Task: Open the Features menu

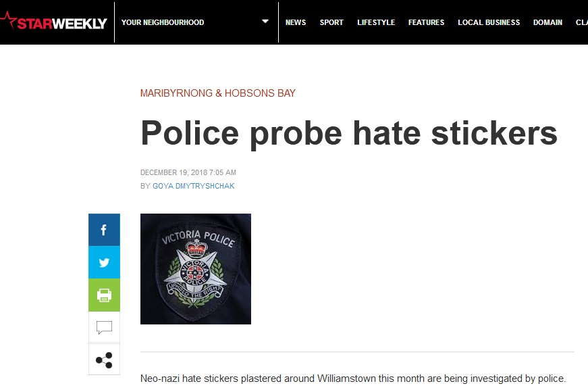Action: coord(426,22)
